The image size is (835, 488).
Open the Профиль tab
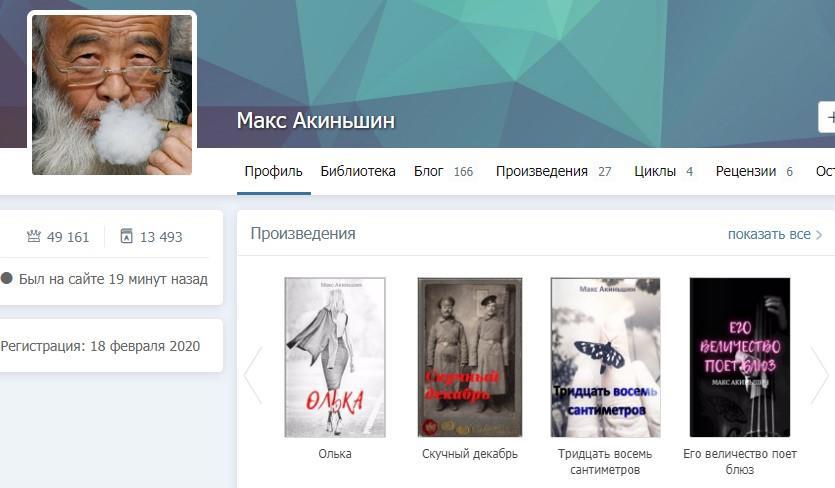pyautogui.click(x=273, y=171)
